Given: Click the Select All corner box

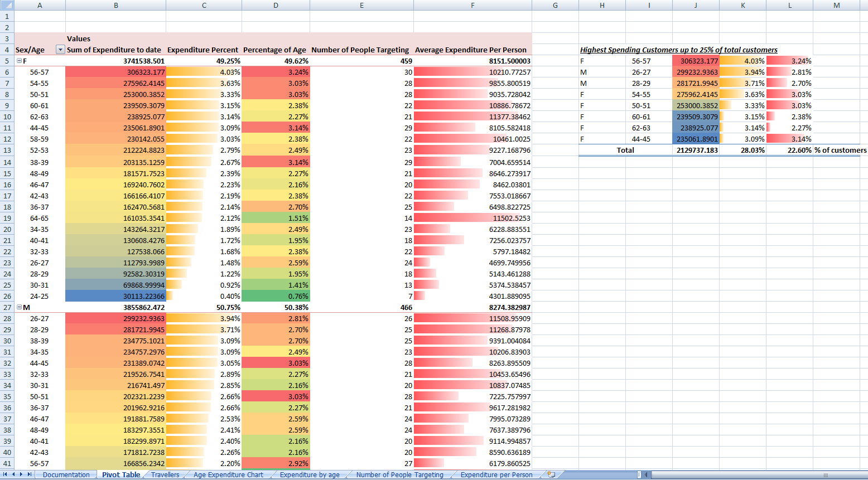Looking at the screenshot, I should (x=7, y=5).
